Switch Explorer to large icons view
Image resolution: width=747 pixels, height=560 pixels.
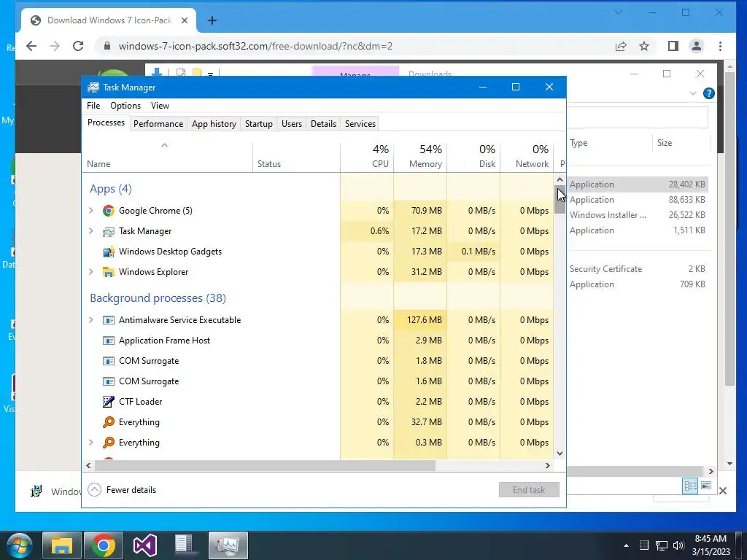706,486
